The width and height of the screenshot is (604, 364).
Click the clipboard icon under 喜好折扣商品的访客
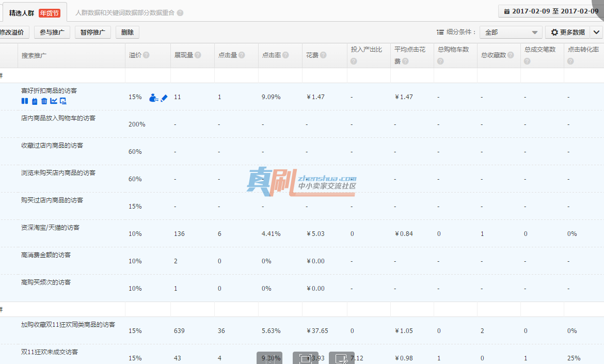click(35, 101)
